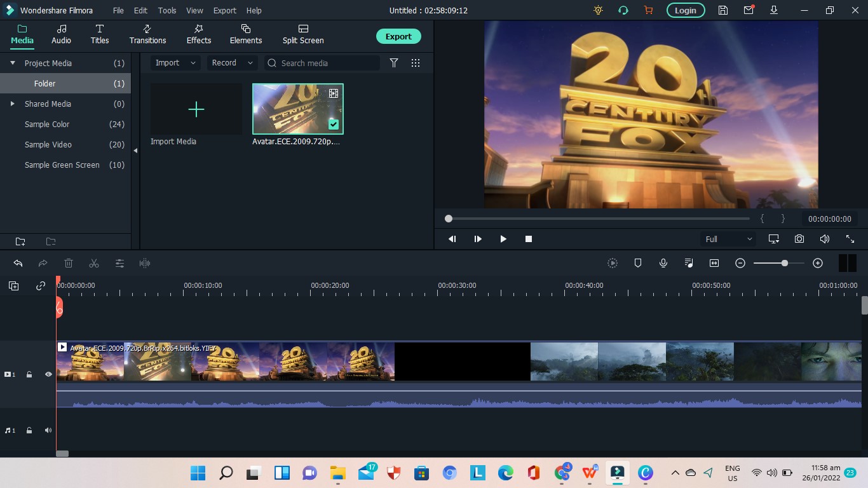Toggle lock on video track 1
This screenshot has width=868, height=488.
[29, 375]
